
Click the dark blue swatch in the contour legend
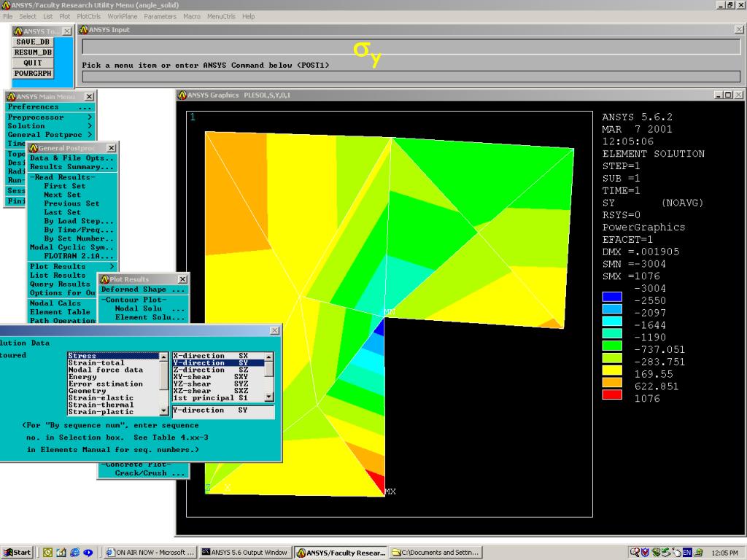tap(612, 297)
